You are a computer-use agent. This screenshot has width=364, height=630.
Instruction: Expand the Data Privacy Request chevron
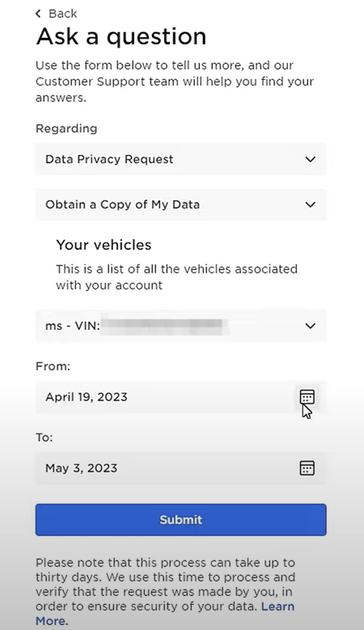(x=310, y=159)
